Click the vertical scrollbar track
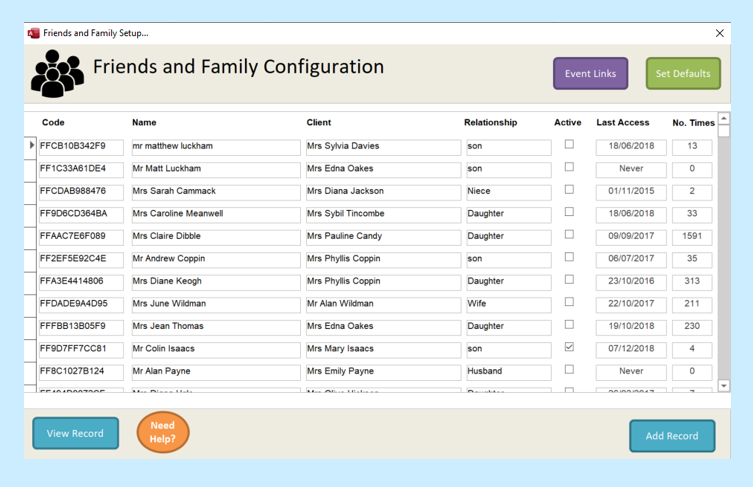 tap(724, 257)
